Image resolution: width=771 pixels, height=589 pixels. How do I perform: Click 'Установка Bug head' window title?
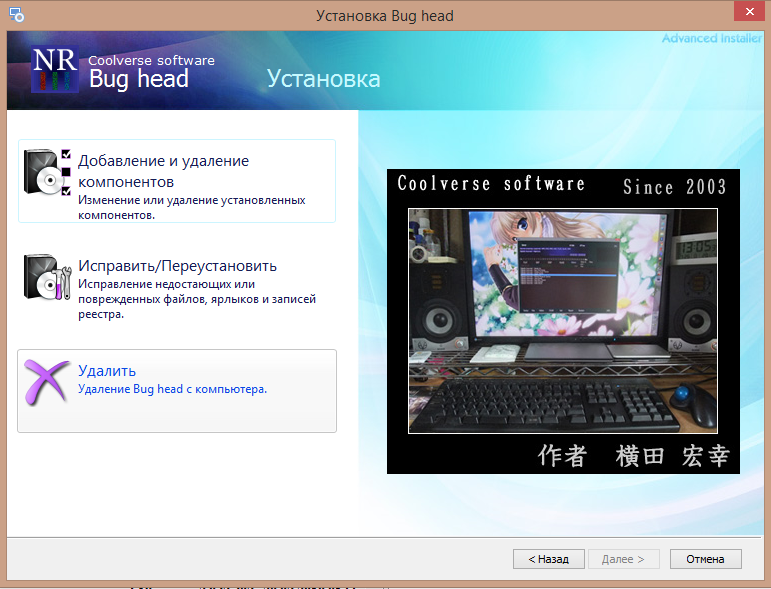385,16
